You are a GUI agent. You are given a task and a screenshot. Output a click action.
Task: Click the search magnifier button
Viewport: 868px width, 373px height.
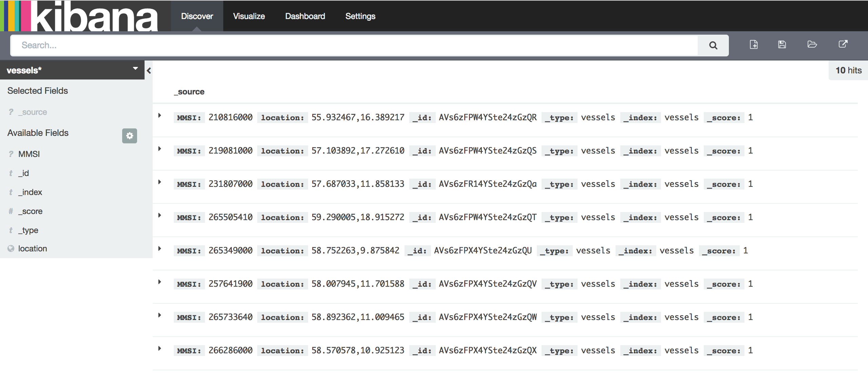click(713, 45)
